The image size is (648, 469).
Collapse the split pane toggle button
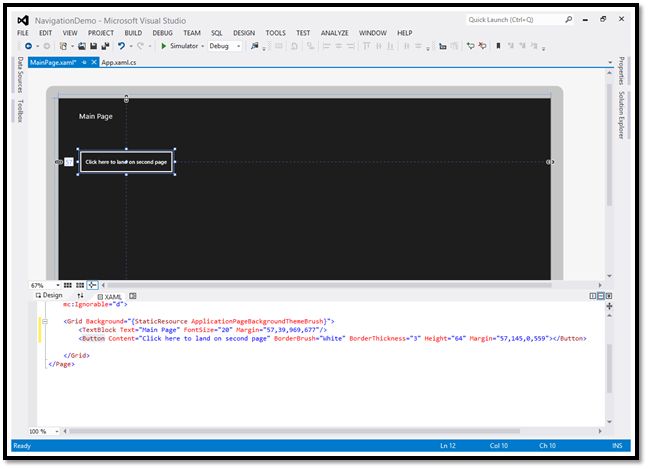pyautogui.click(x=610, y=296)
